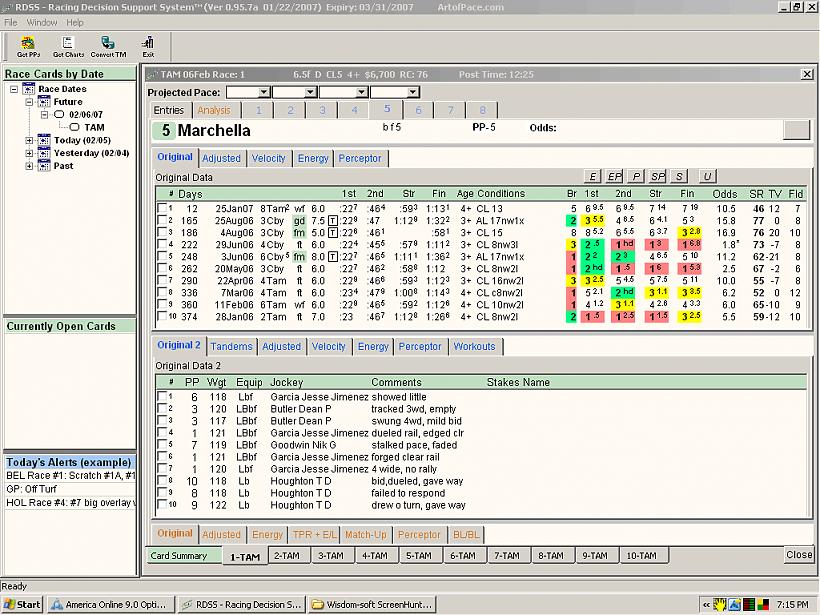Check Original Data 2 row 1 checkbox (showed little)
Image resolution: width=820 pixels, height=615 pixels.
[x=163, y=396]
